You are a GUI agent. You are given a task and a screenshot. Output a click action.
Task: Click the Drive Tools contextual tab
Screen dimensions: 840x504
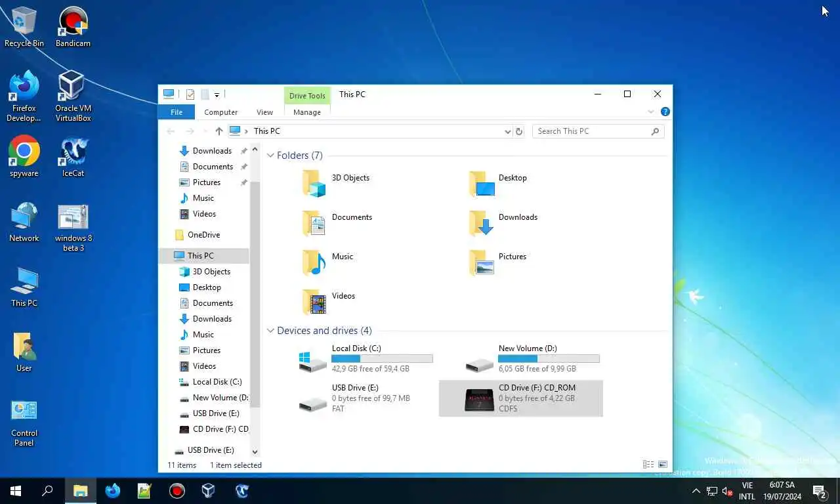click(307, 96)
